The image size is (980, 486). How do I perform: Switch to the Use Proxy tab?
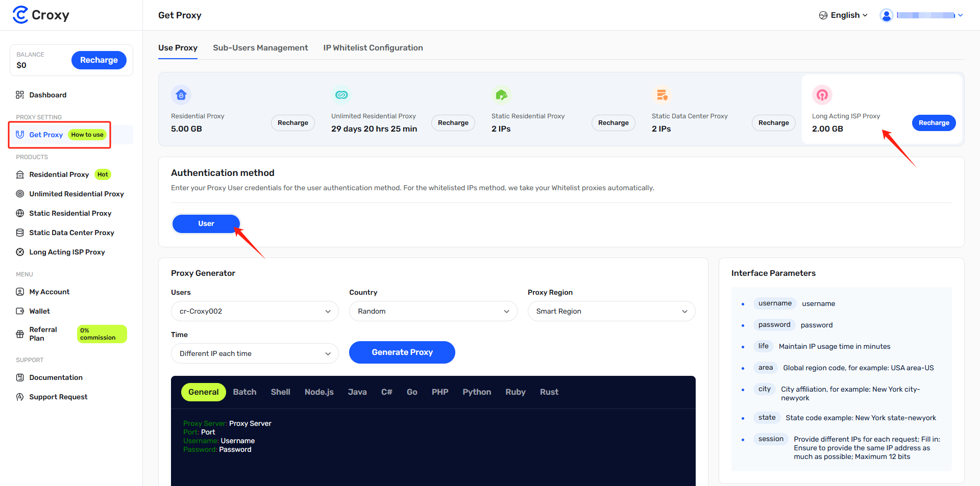click(178, 48)
